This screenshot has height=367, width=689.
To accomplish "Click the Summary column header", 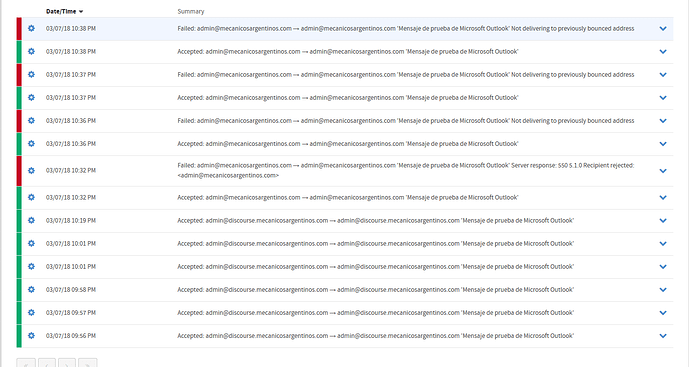I will (x=191, y=11).
